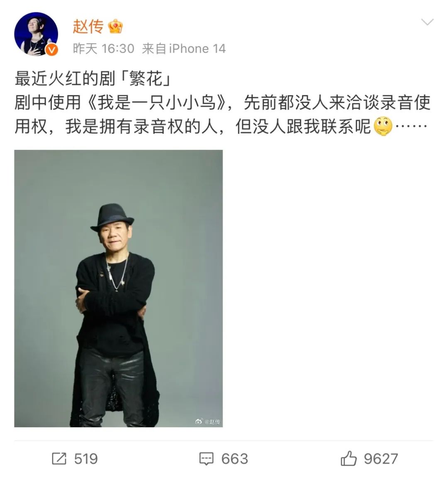Toggle the thumbs-up like icon
The width and height of the screenshot is (448, 477).
[x=348, y=458]
